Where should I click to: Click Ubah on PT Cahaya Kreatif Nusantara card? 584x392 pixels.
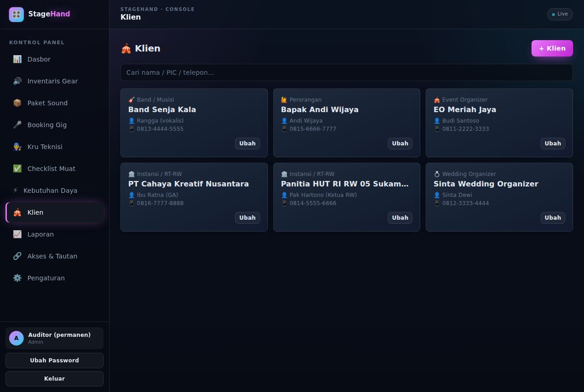click(247, 218)
